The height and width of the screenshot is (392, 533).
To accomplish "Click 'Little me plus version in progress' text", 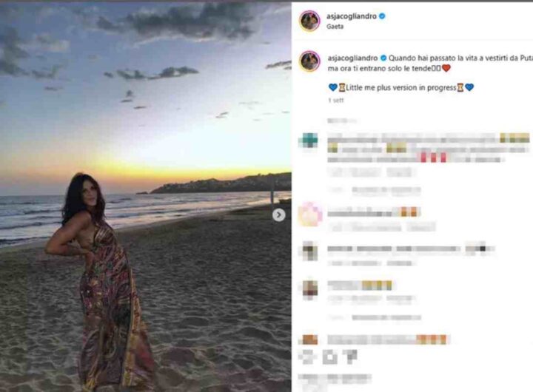I will [400, 87].
